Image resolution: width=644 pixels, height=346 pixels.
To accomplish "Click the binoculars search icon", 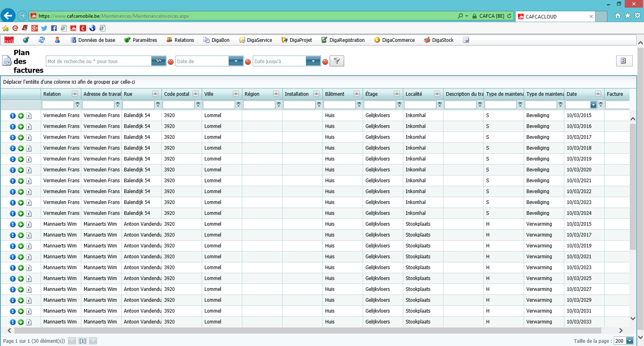I will [x=159, y=61].
